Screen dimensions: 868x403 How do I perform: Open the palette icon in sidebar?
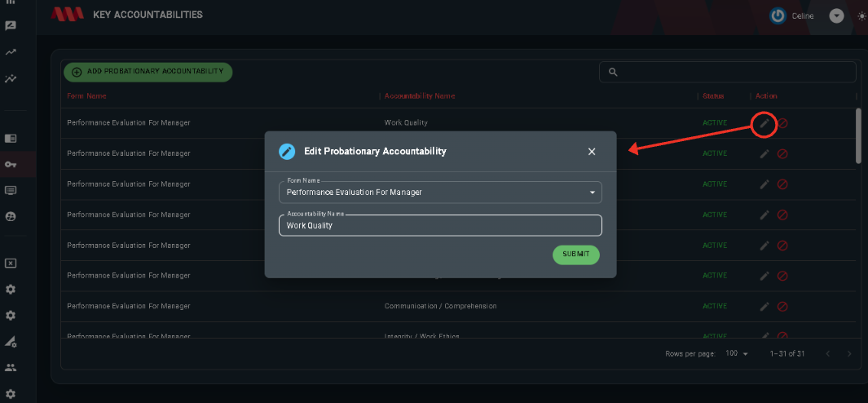pos(11,217)
